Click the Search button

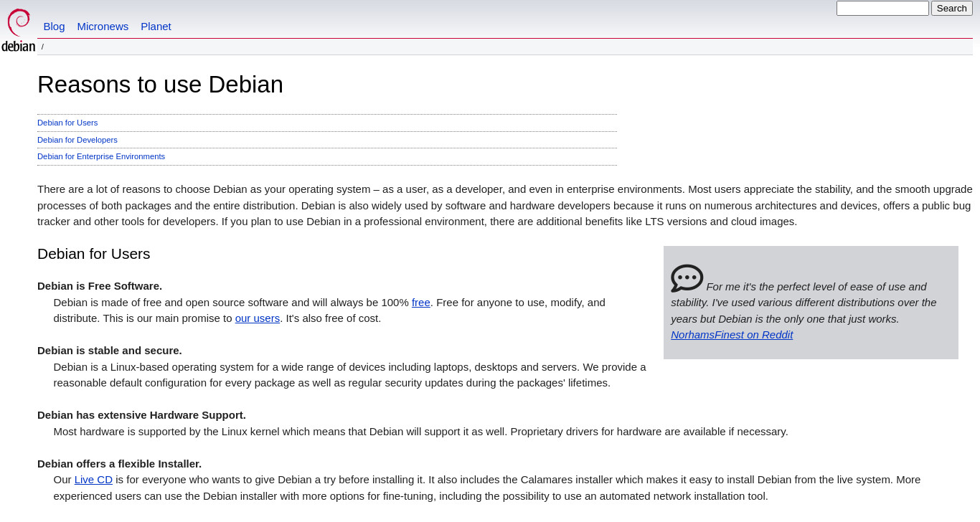tap(951, 9)
